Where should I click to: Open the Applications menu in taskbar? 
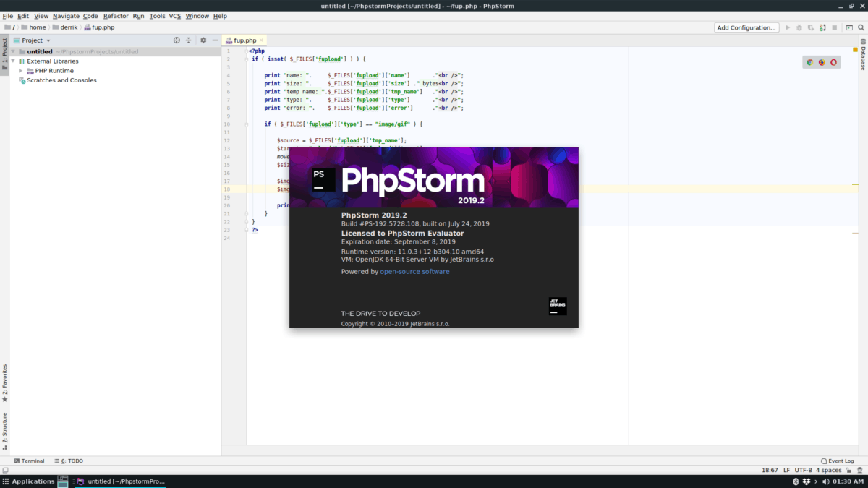coord(27,481)
